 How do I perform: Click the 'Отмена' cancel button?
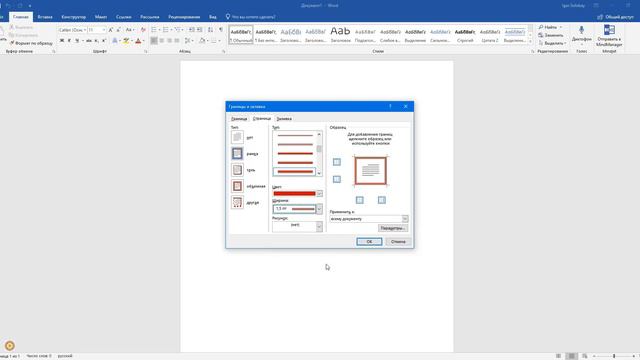click(x=398, y=242)
